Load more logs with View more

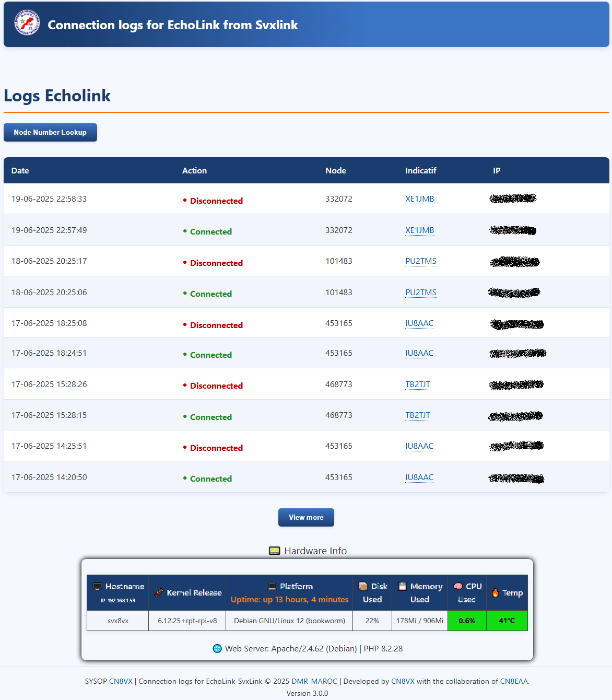click(x=306, y=517)
